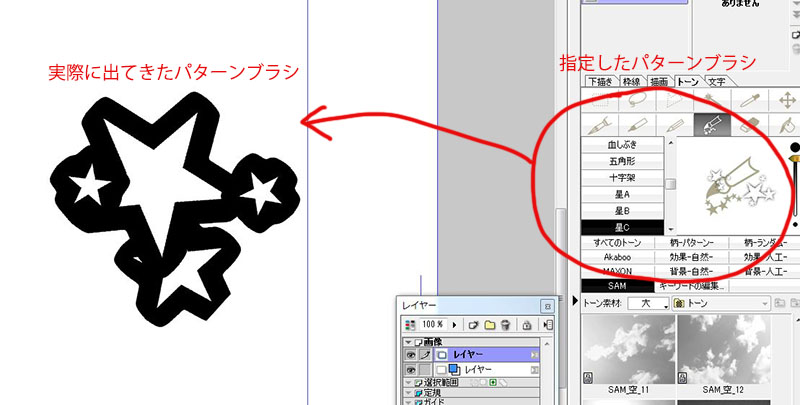Select the polyline selection tool
Image resolution: width=800 pixels, height=405 pixels.
[674, 100]
